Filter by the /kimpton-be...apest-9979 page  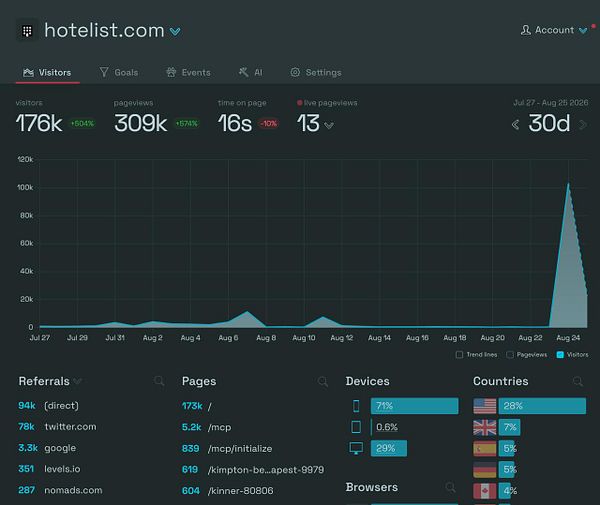pos(255,469)
